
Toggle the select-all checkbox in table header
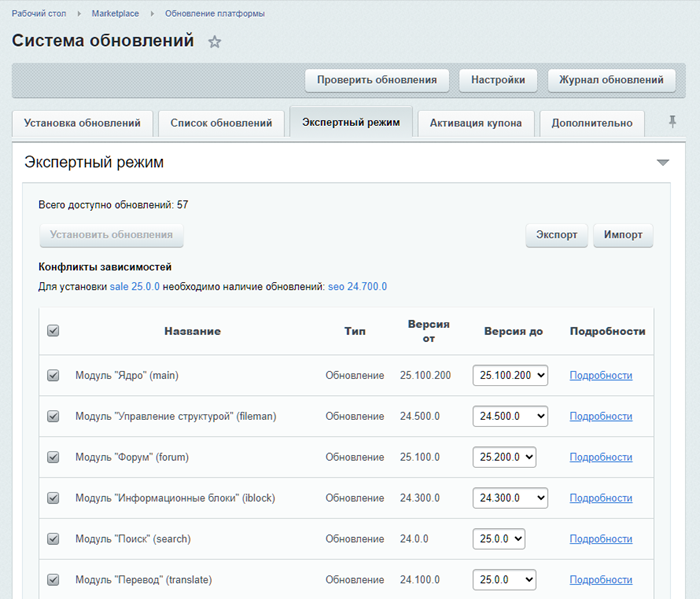53,331
